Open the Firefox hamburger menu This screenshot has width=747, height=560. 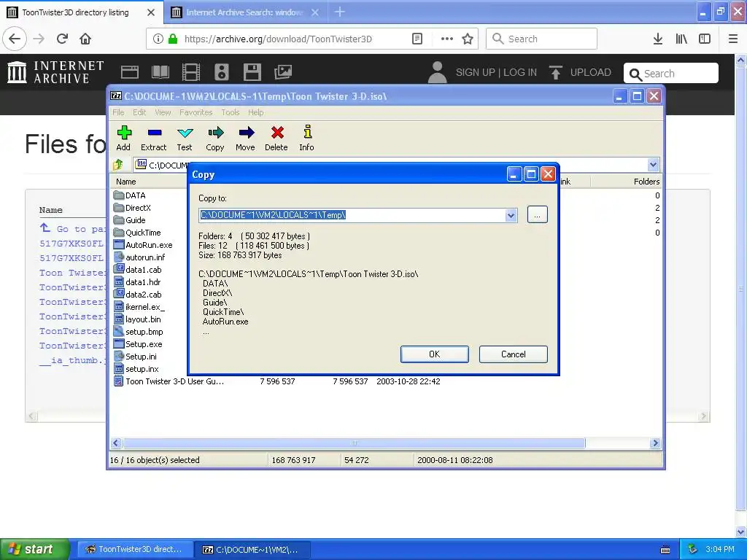733,39
